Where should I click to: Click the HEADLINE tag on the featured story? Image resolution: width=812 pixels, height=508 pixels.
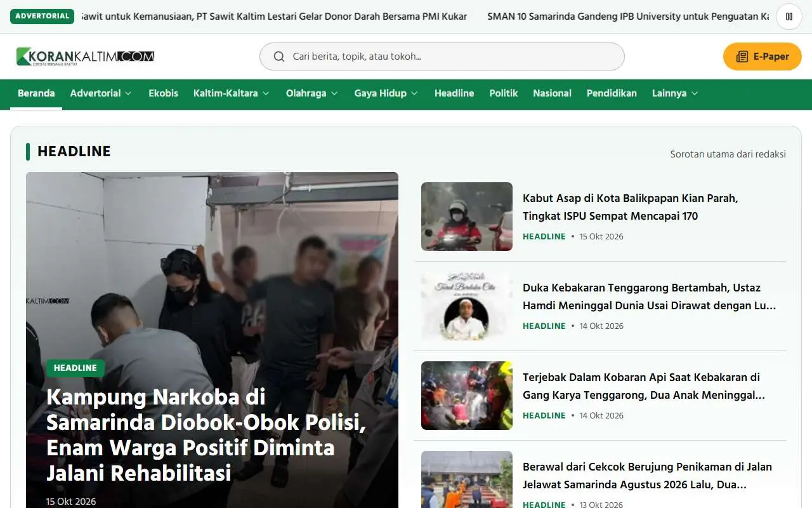tap(75, 368)
